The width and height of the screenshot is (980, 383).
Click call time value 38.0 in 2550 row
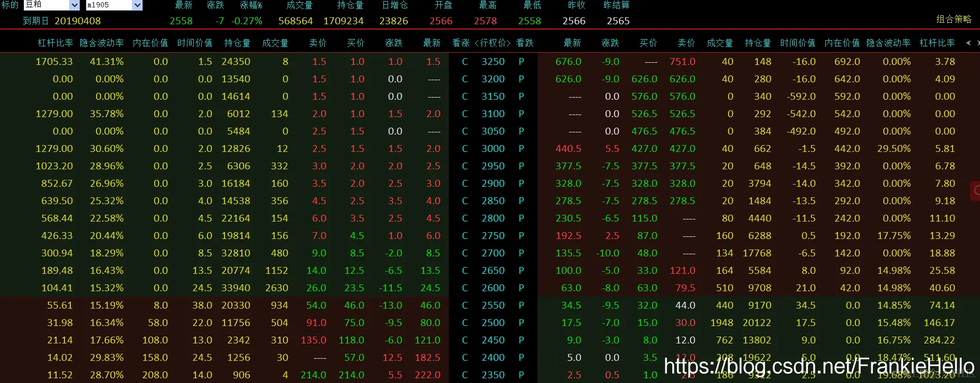[x=202, y=305]
